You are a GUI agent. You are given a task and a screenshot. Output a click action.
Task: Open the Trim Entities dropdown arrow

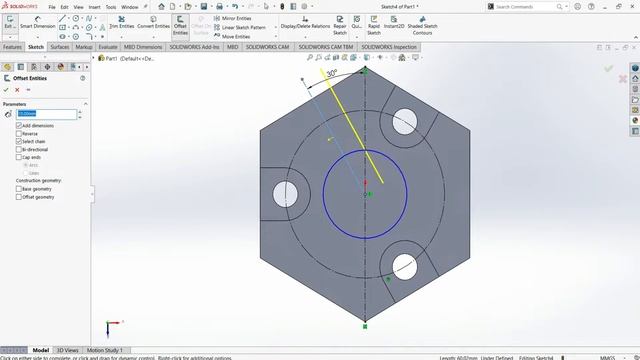pyautogui.click(x=121, y=37)
